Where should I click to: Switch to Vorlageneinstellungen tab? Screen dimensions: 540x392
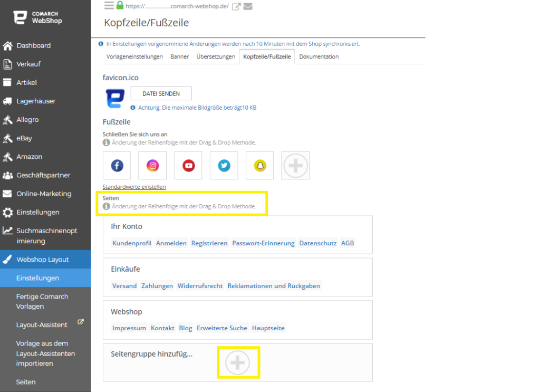point(134,56)
